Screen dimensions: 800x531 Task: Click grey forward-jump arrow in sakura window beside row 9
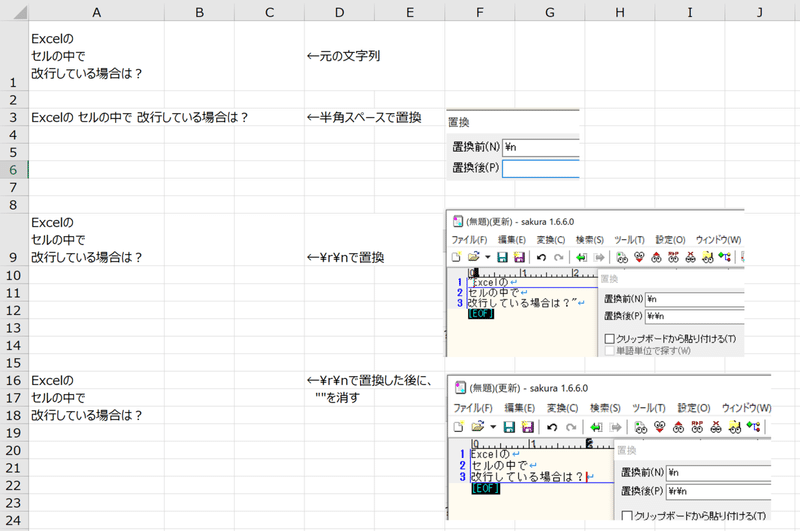pyautogui.click(x=599, y=257)
